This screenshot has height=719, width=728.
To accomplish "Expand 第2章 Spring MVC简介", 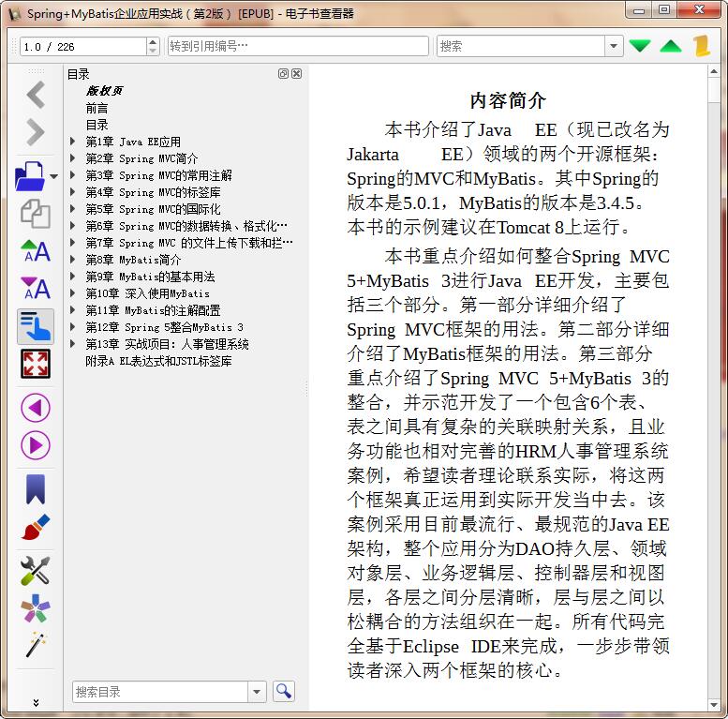I will tap(72, 158).
